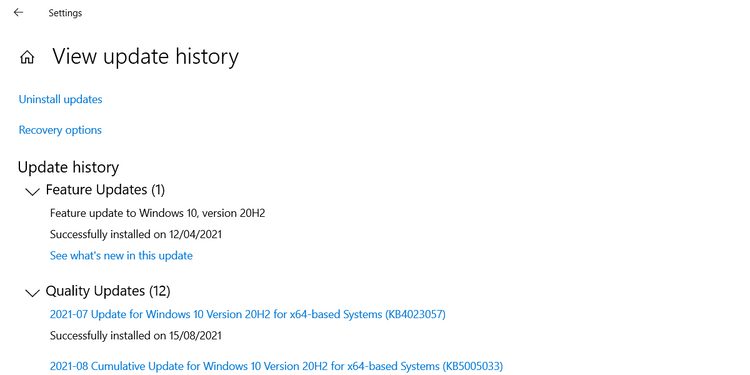Open the 2021-08 Cumulative Update KB5005033 link
Viewport: 750px width, 375px height.
coord(276,366)
